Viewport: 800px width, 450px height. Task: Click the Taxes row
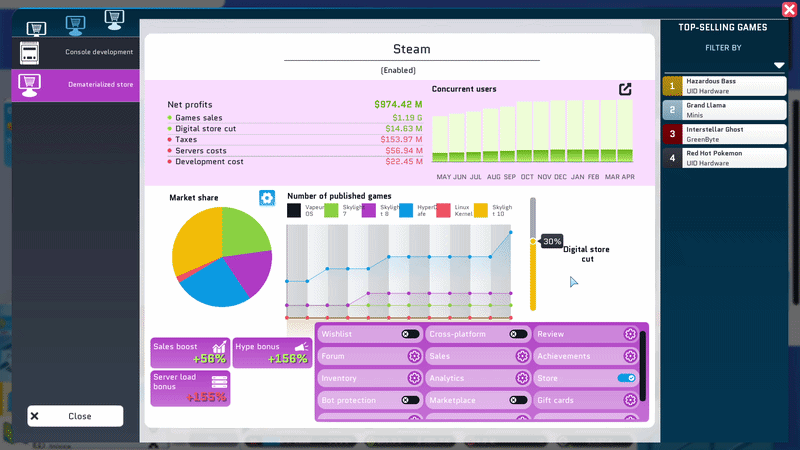coord(295,140)
